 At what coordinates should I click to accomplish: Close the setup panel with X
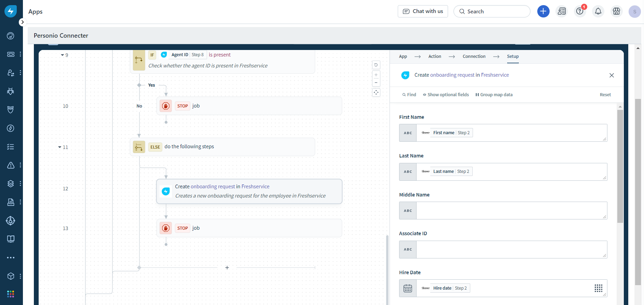click(612, 75)
